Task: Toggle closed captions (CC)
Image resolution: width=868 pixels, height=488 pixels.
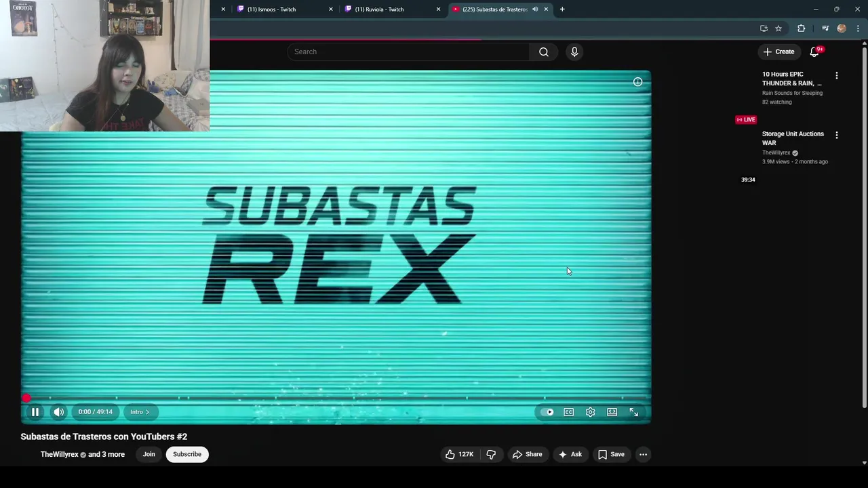Action: [569, 412]
